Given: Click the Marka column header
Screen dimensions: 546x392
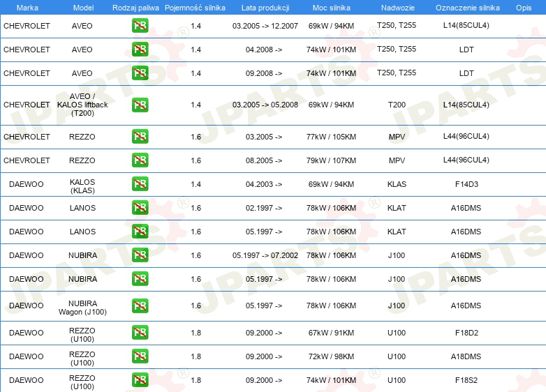Looking at the screenshot, I should 27,8.
